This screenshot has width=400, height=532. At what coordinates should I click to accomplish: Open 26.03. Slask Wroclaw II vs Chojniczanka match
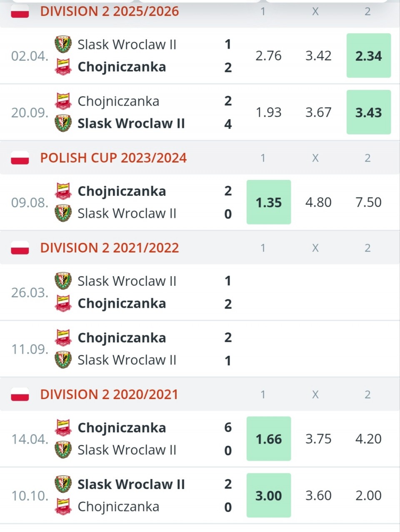tap(200, 292)
